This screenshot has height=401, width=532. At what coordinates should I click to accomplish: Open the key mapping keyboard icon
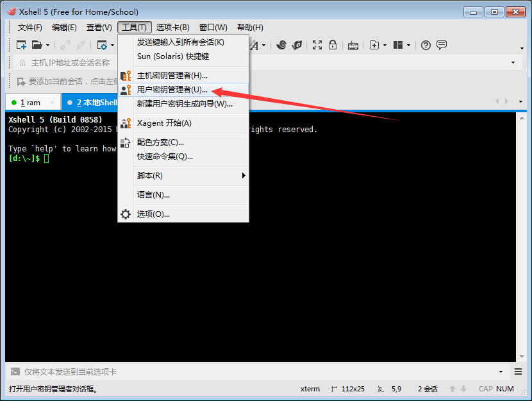tap(353, 45)
